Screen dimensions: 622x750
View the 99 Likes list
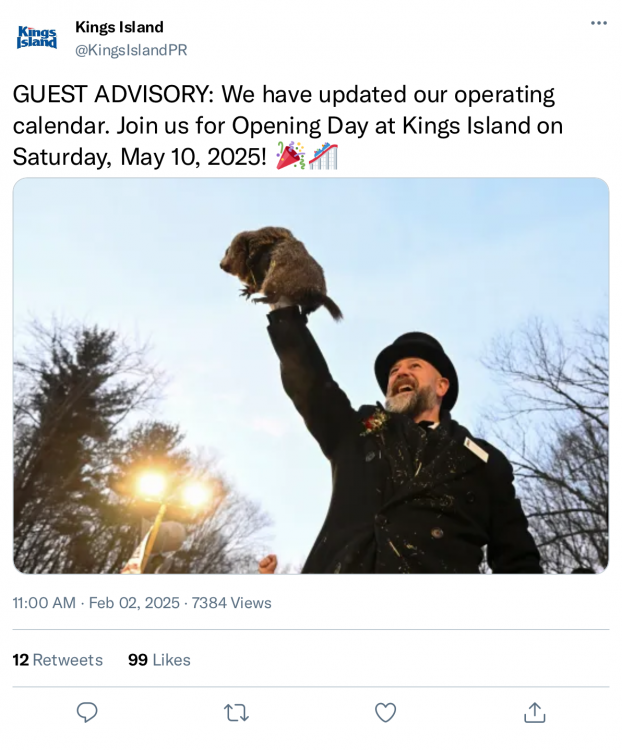tap(158, 660)
